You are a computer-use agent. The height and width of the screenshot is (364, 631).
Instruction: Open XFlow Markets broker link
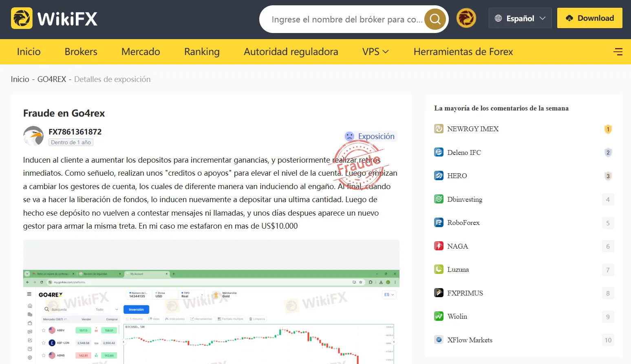coord(470,340)
